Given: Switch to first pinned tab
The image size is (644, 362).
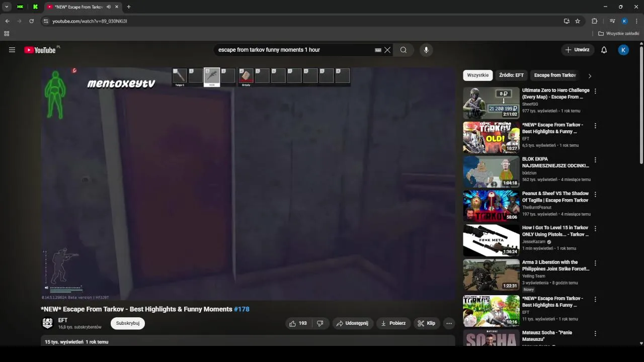Looking at the screenshot, I should tap(20, 7).
